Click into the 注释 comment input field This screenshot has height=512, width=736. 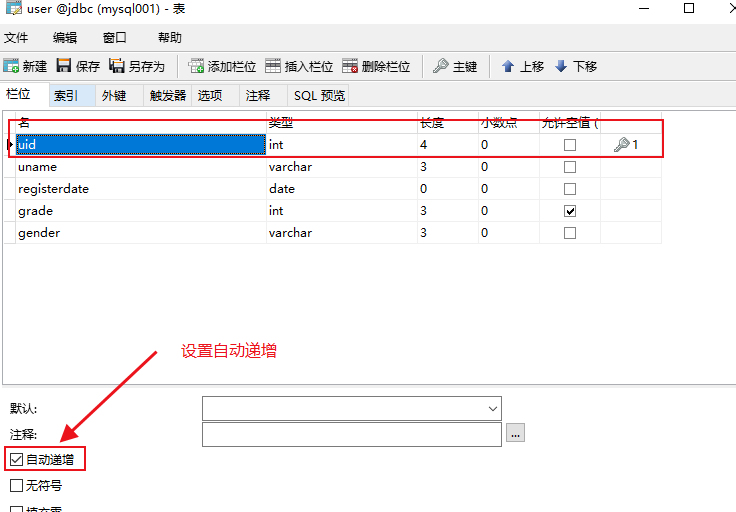352,435
